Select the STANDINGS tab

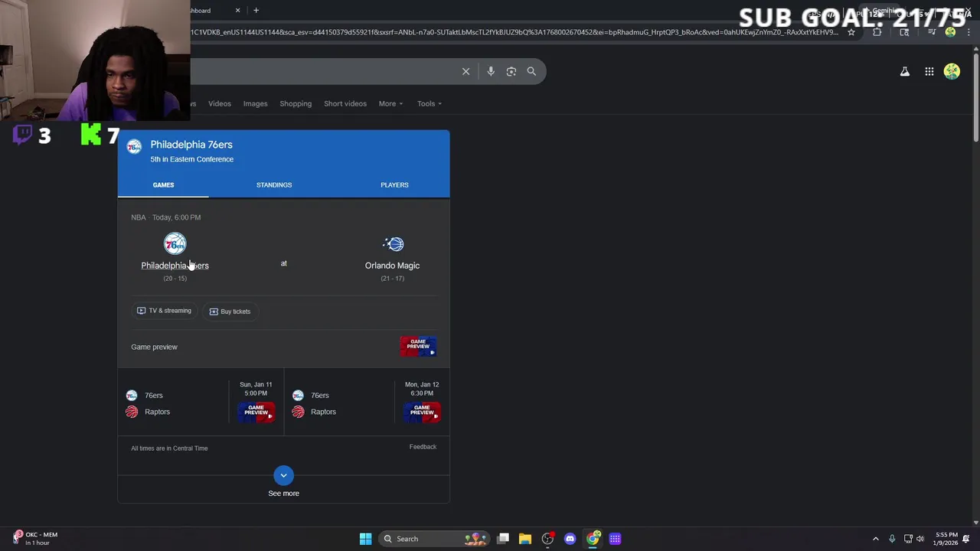[x=274, y=184]
